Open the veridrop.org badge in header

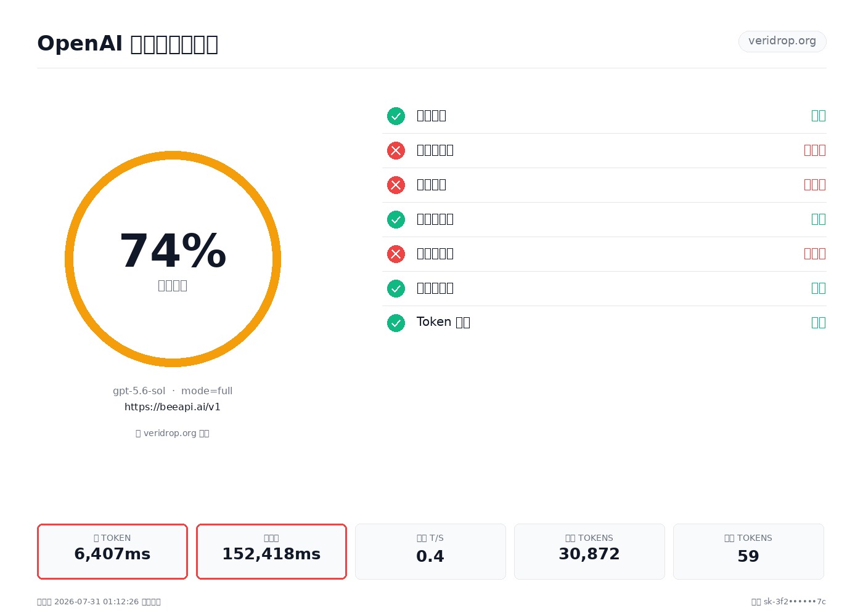click(x=782, y=41)
